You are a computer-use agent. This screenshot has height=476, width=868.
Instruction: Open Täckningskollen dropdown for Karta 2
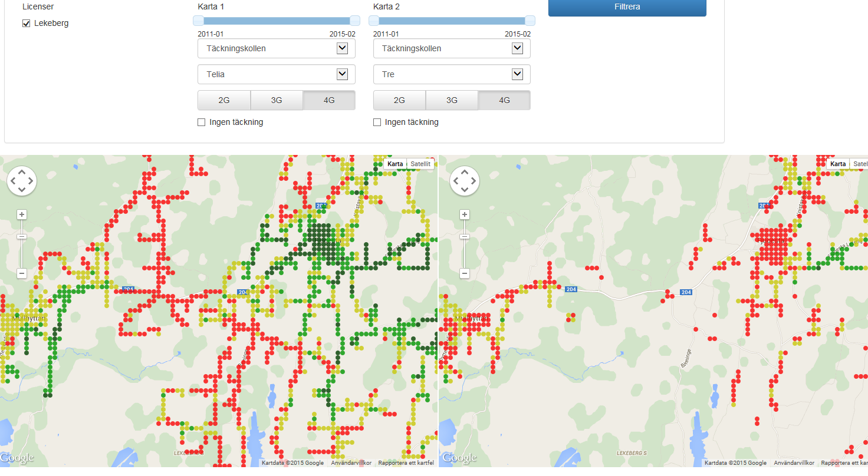452,48
